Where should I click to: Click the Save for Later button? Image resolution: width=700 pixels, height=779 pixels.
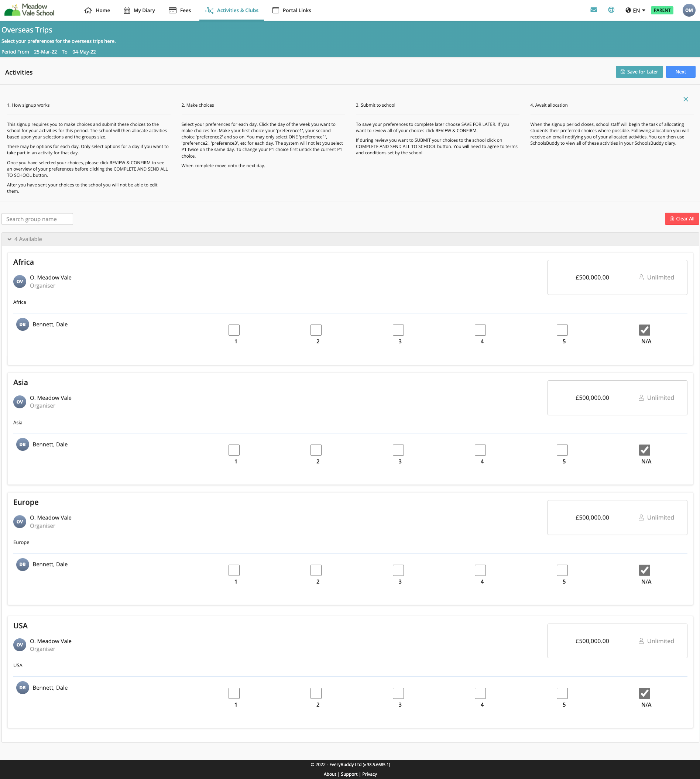[639, 72]
